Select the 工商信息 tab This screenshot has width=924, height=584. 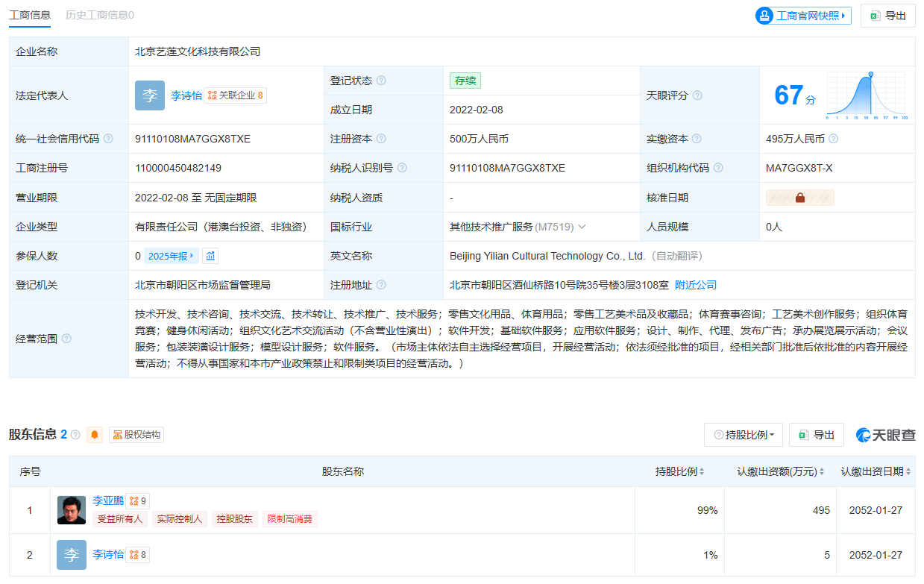(x=30, y=15)
